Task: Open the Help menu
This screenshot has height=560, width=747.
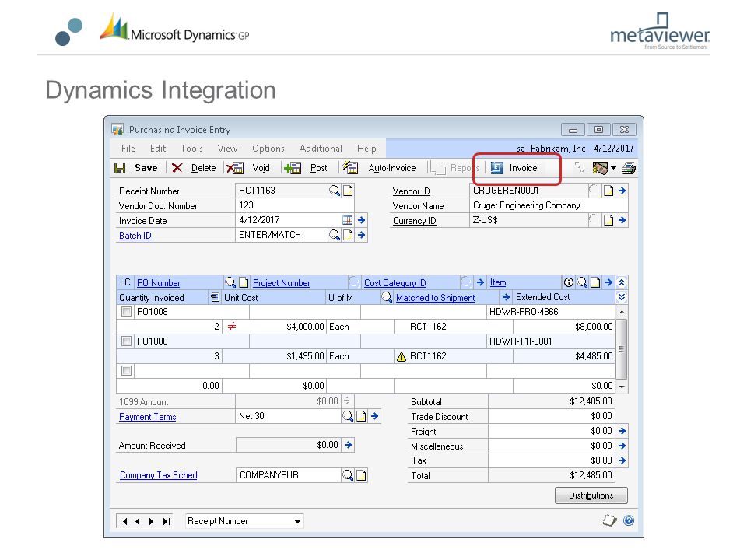Action: pos(366,149)
